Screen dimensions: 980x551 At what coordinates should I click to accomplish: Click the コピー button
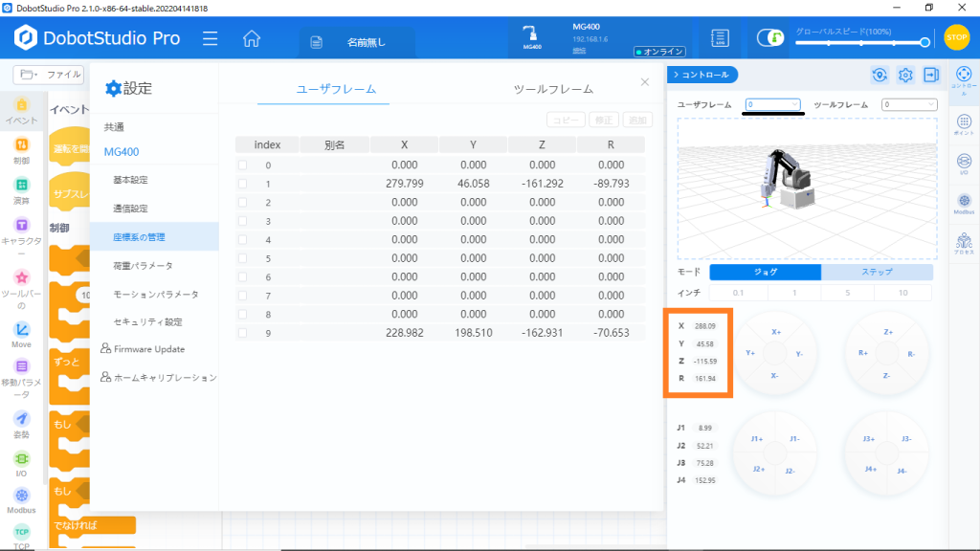(566, 120)
